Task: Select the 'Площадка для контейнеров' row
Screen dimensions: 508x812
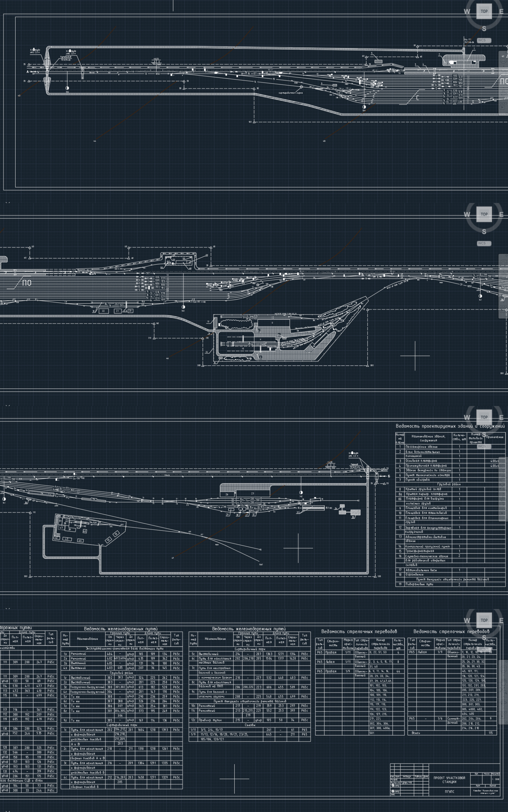Action: [450, 508]
